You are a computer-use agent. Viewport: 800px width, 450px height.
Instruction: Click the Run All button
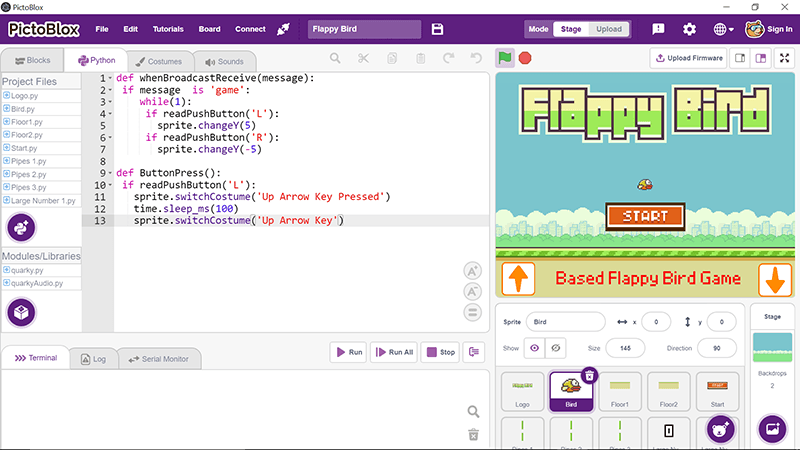394,352
